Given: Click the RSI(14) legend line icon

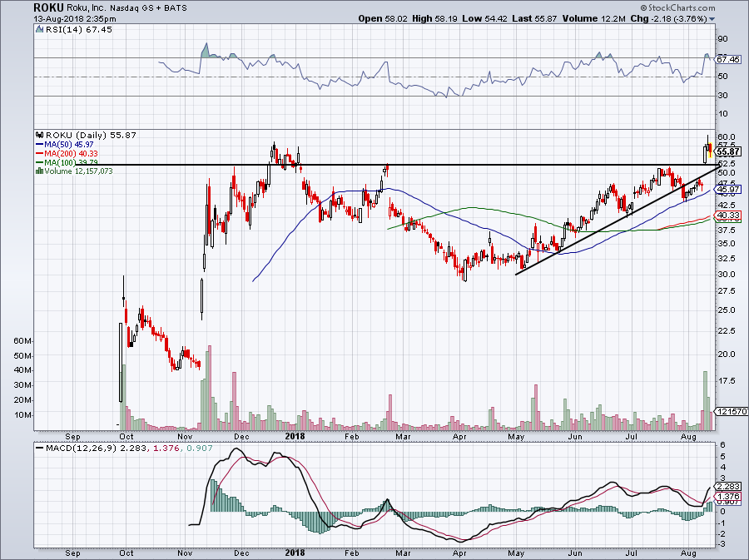Looking at the screenshot, I should 40,30.
